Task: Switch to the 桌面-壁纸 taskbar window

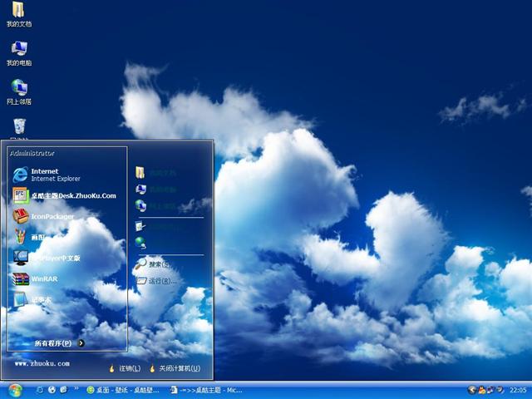Action: [x=125, y=389]
